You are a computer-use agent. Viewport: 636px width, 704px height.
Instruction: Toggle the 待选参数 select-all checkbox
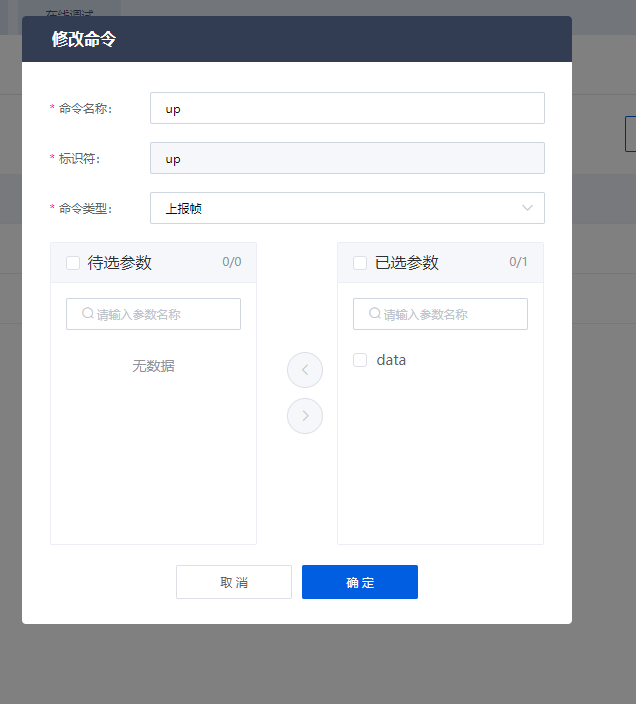[73, 263]
